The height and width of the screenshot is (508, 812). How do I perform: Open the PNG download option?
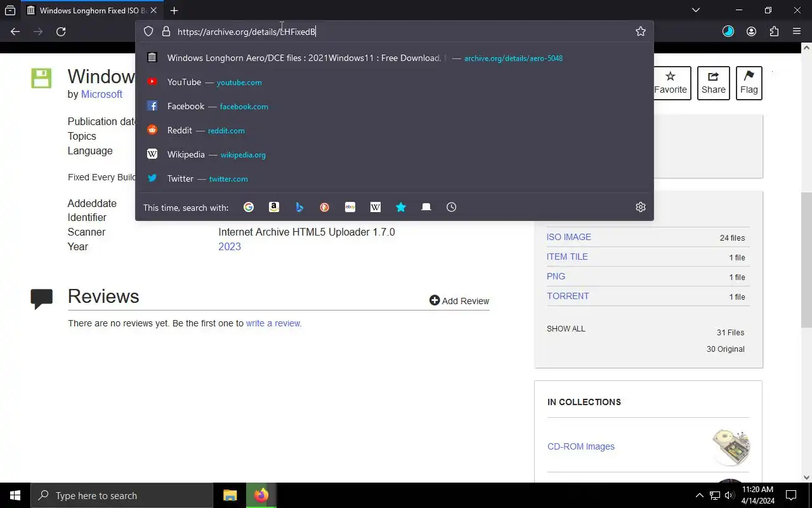[556, 276]
